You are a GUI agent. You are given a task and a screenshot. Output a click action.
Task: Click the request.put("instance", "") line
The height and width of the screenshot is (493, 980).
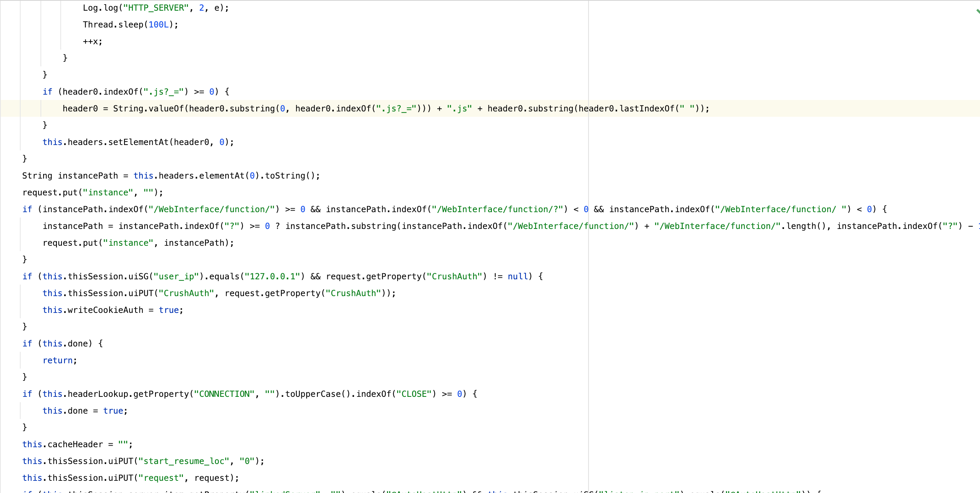92,193
